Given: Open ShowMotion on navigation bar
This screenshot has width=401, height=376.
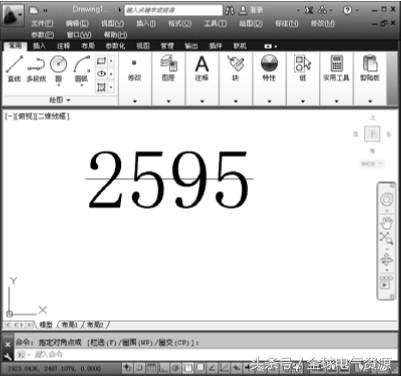Looking at the screenshot, I should [x=386, y=283].
